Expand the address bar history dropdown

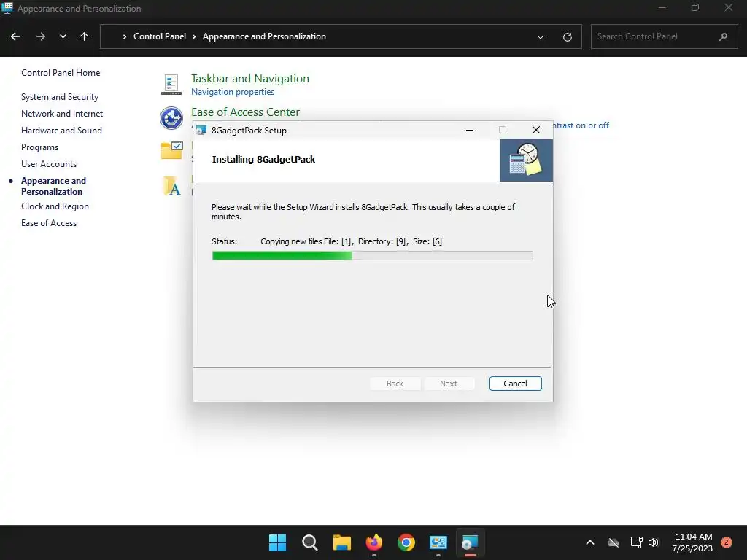[541, 36]
